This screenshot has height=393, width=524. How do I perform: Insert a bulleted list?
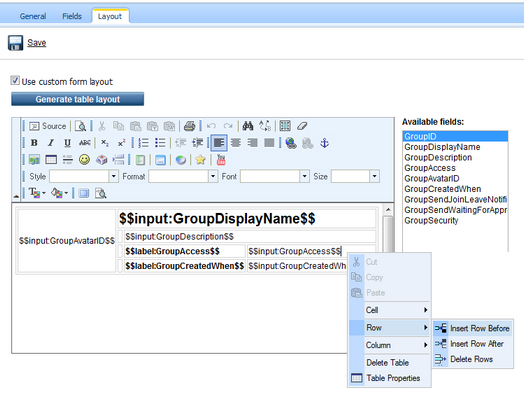coord(160,143)
